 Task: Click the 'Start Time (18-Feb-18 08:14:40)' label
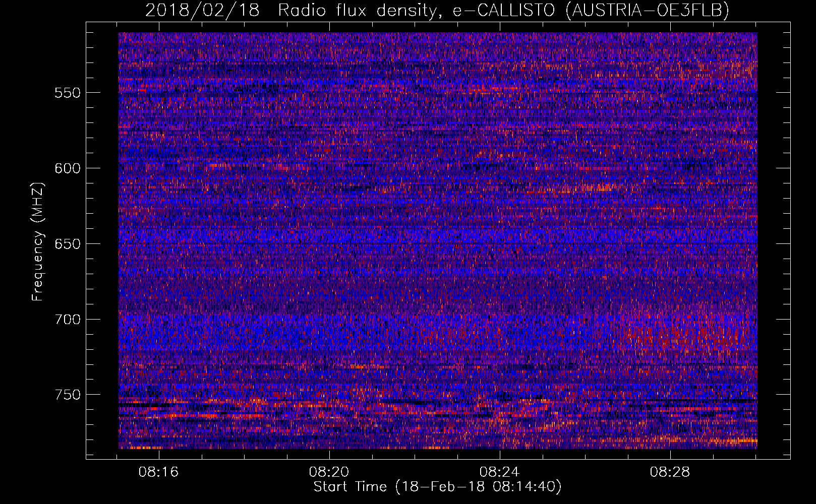[x=437, y=487]
